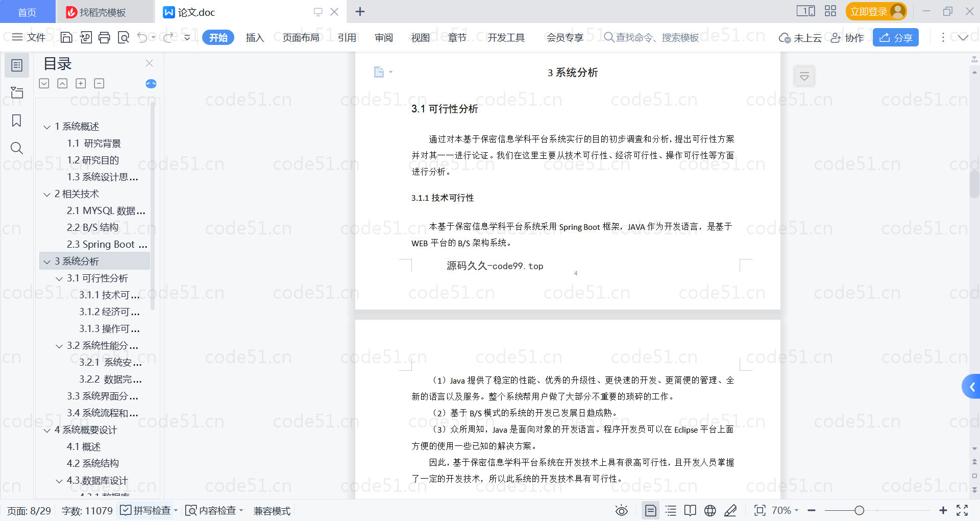Open the 会员专享 tab
The height and width of the screenshot is (521, 980).
[565, 37]
